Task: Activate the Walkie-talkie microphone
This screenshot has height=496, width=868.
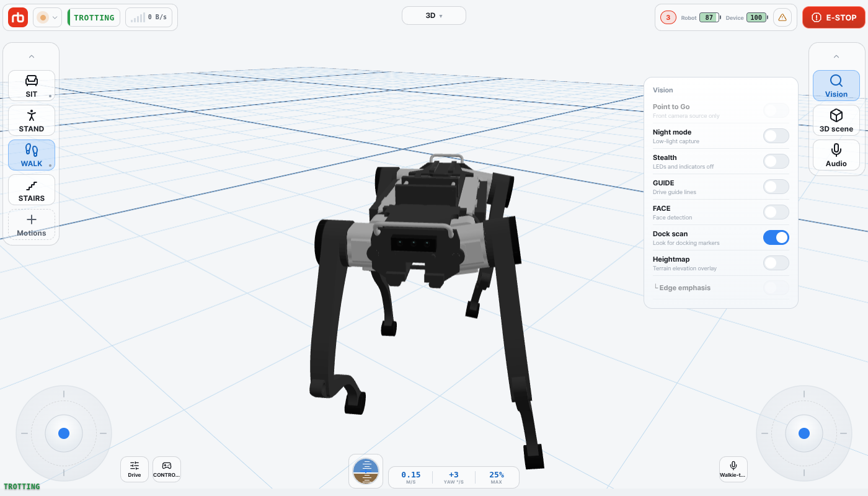Action: 733,469
